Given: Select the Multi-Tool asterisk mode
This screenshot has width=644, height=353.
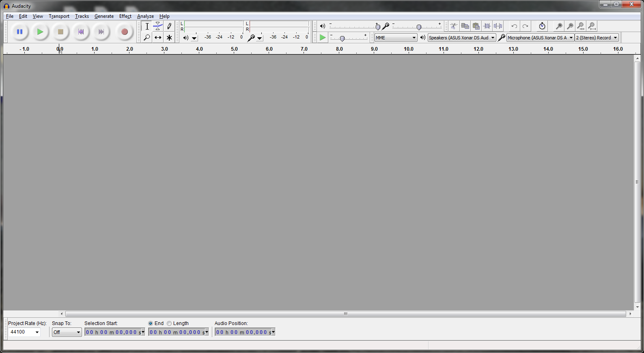Looking at the screenshot, I should [x=169, y=37].
